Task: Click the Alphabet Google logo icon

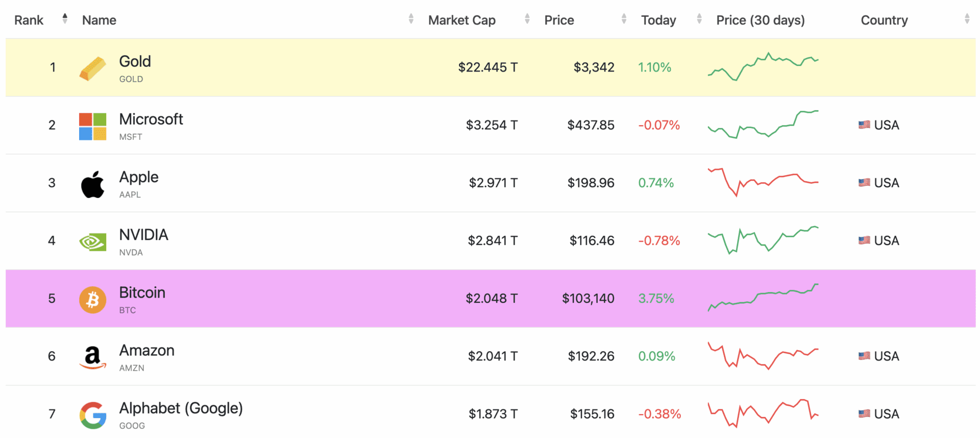Action: (x=93, y=415)
